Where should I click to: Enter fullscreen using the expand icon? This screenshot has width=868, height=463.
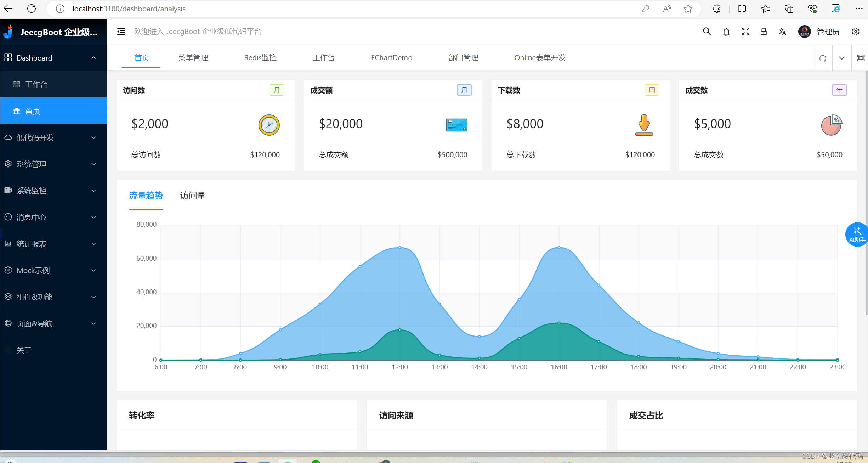(x=745, y=32)
